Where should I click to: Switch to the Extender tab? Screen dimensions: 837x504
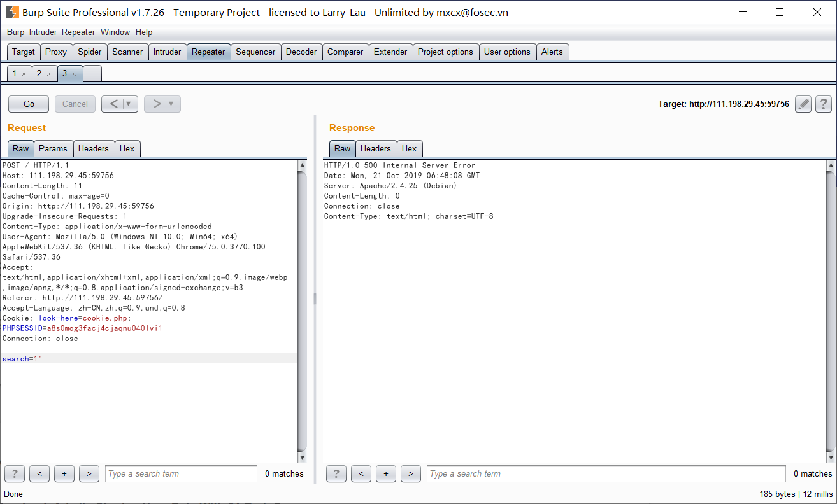390,52
